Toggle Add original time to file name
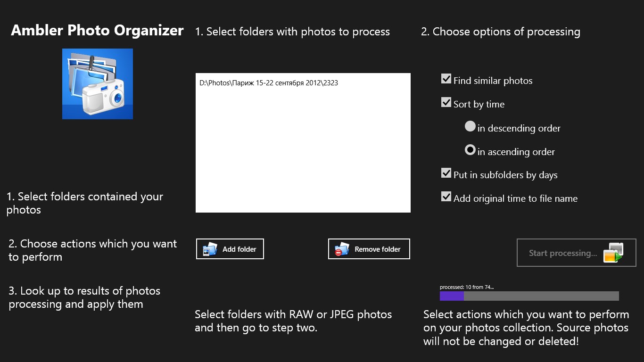Screen dimensions: 644x362 tap(446, 197)
